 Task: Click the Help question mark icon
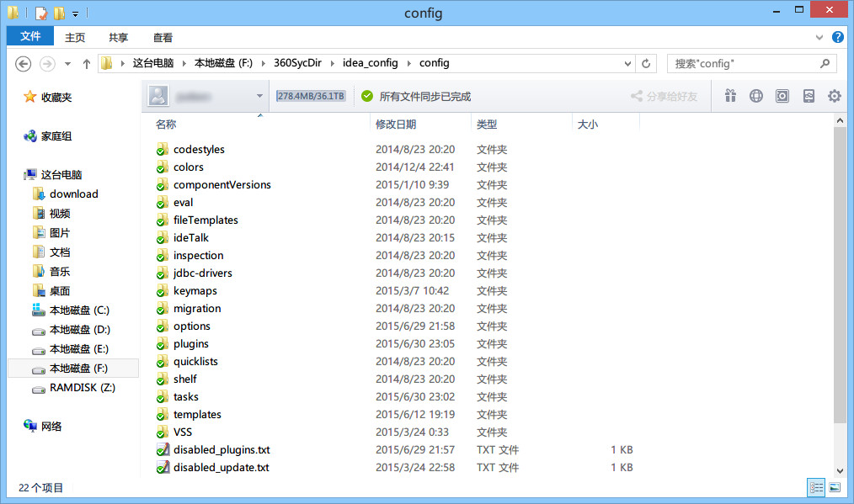839,36
